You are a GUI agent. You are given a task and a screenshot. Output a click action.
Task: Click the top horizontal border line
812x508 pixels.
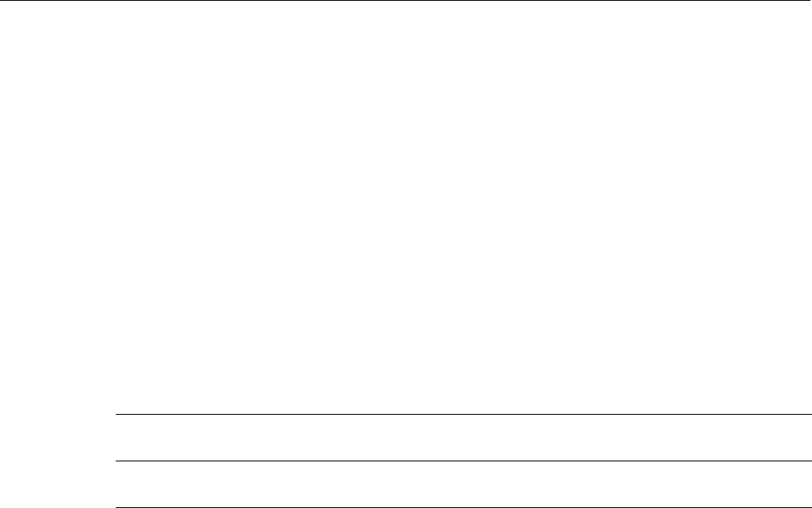[406, 1]
